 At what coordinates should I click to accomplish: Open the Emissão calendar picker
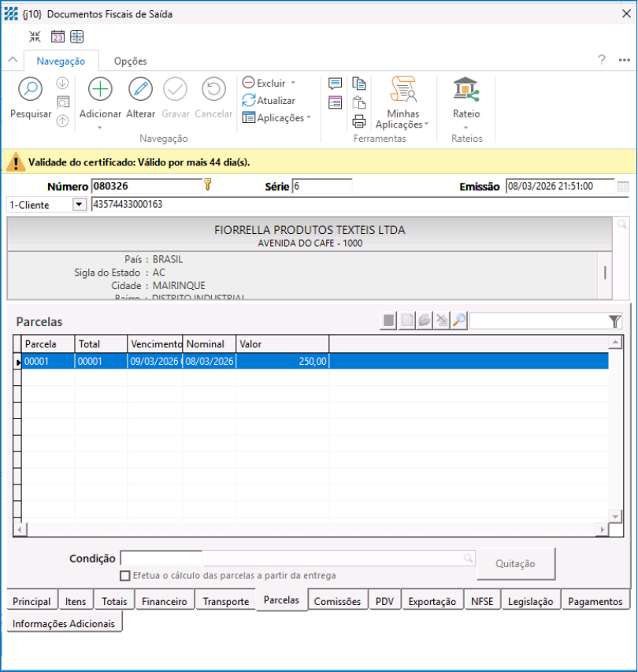623,187
